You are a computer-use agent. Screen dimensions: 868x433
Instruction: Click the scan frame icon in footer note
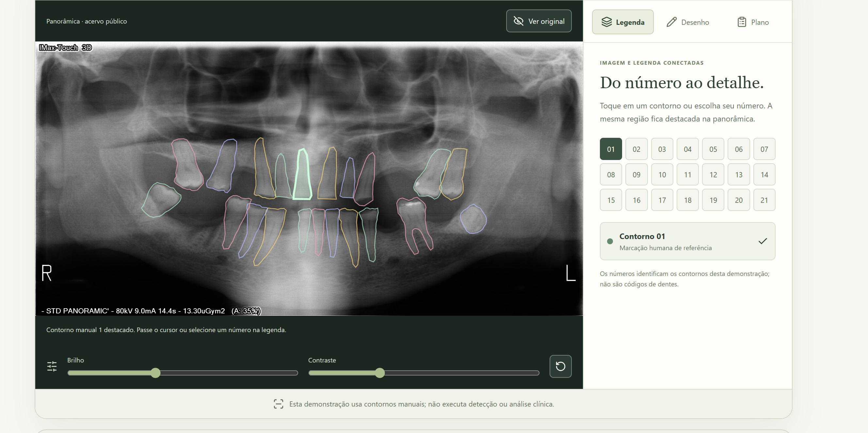pos(278,404)
